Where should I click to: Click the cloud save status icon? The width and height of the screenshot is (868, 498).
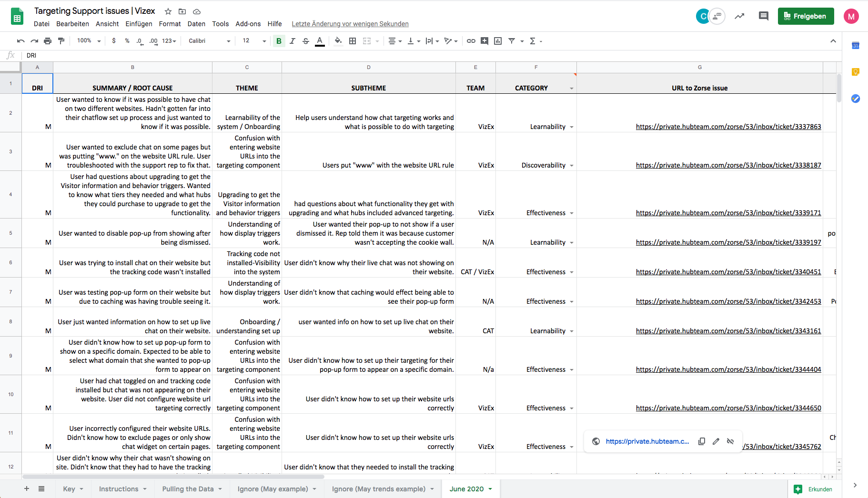(197, 11)
